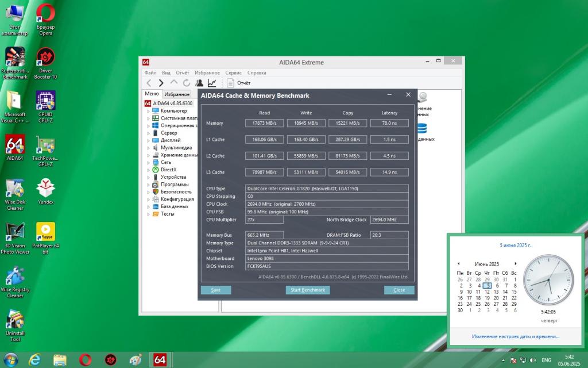Expand the Мультимедиа tree node

click(148, 148)
